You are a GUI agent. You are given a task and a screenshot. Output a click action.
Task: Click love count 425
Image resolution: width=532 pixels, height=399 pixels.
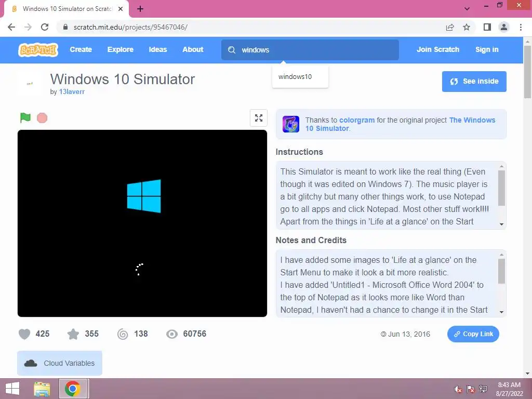pos(43,334)
